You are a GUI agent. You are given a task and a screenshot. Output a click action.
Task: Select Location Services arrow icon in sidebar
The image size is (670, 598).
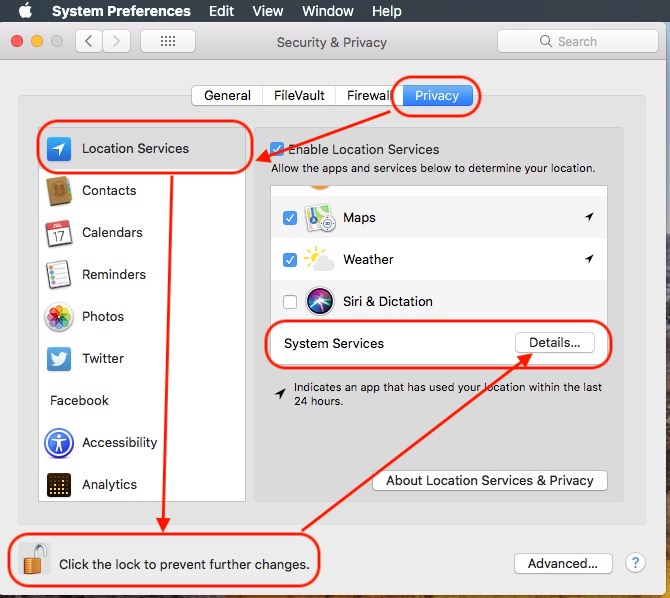pyautogui.click(x=59, y=149)
